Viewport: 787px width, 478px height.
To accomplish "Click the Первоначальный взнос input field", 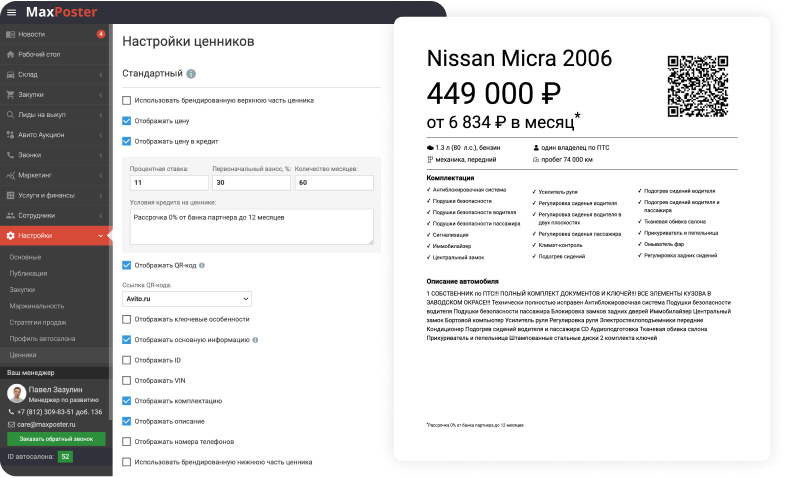I will (x=251, y=183).
